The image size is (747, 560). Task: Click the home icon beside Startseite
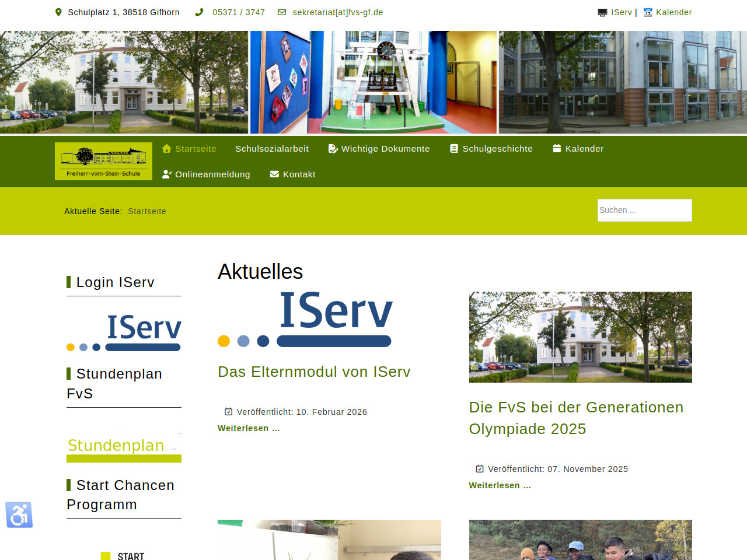click(x=167, y=149)
